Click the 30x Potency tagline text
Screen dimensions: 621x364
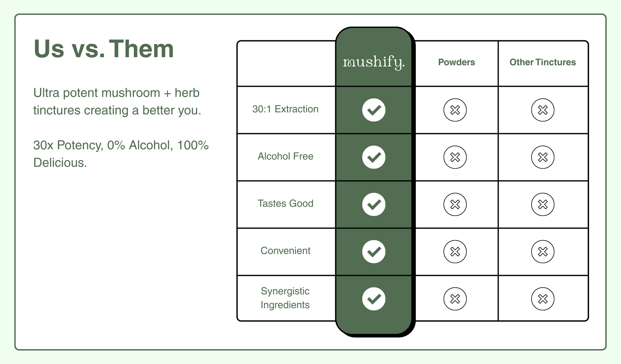[x=121, y=154]
